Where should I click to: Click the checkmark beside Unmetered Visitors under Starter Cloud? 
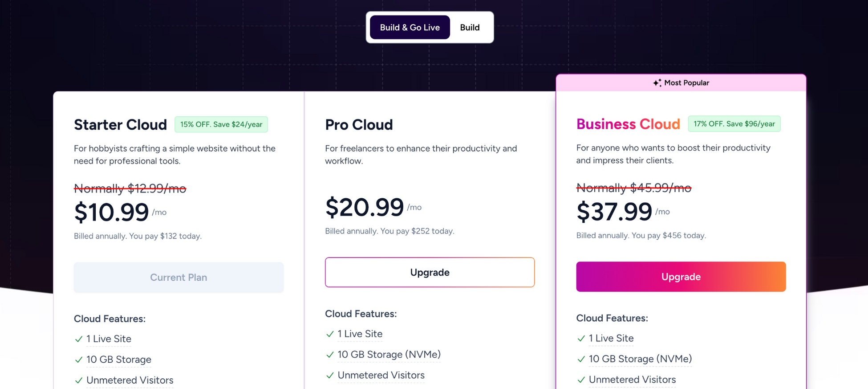78,380
